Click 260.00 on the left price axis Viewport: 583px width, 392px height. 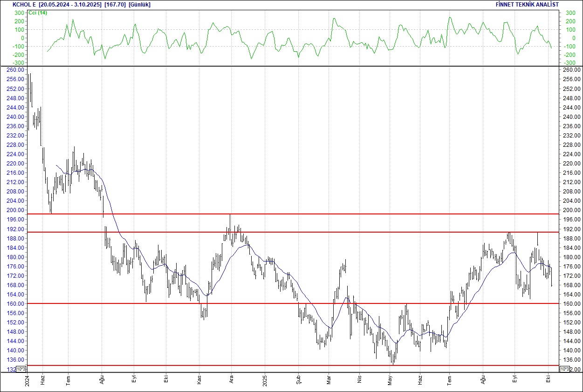click(16, 70)
